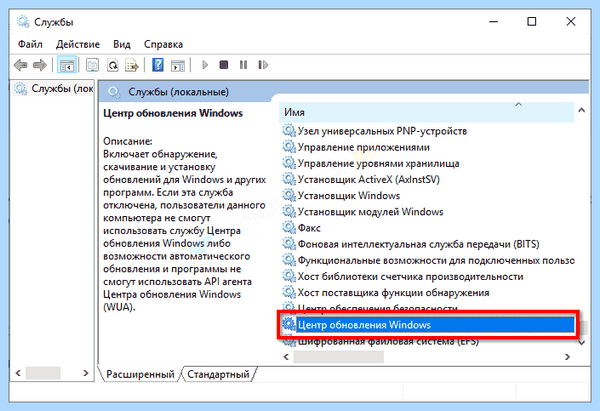Switch to the Расширенный tab

click(140, 374)
